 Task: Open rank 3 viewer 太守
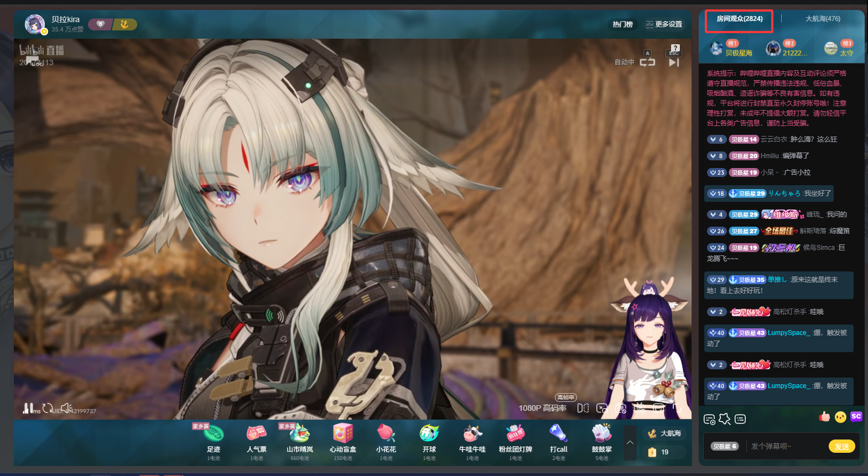pos(839,49)
